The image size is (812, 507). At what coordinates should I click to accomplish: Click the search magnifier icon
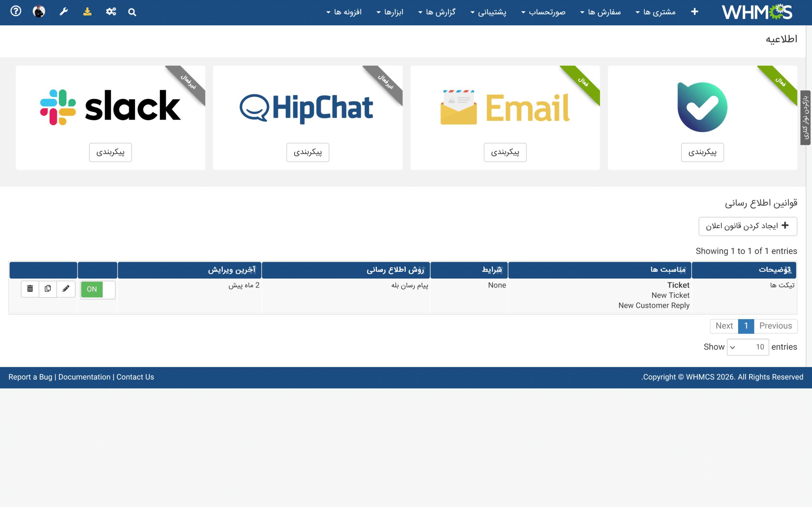tap(132, 12)
